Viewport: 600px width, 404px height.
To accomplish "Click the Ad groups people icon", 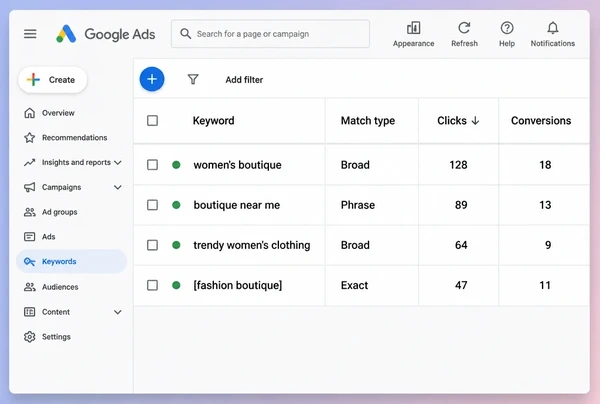I will click(29, 212).
